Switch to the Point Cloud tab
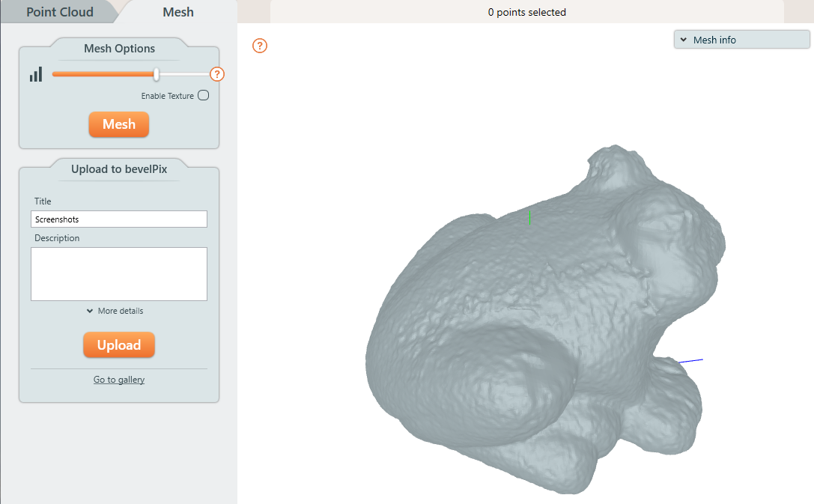This screenshot has width=814, height=504. (60, 12)
